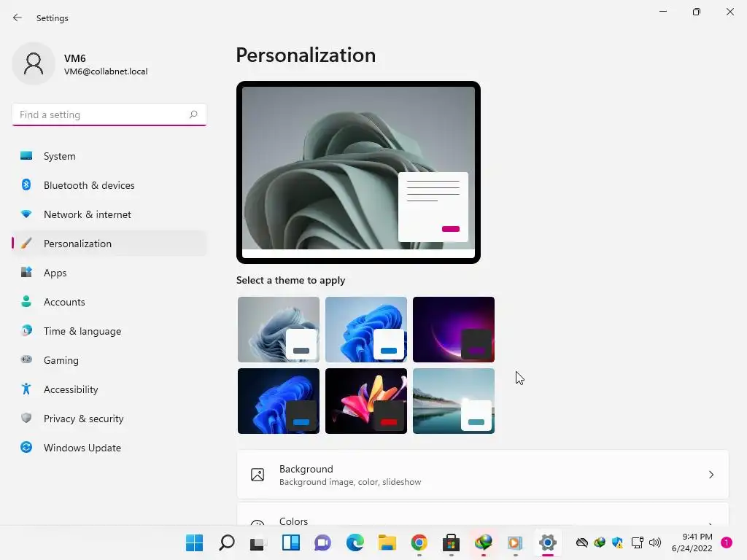Click the VM6 user avatar icon
Viewport: 747px width, 560px height.
coord(34,63)
